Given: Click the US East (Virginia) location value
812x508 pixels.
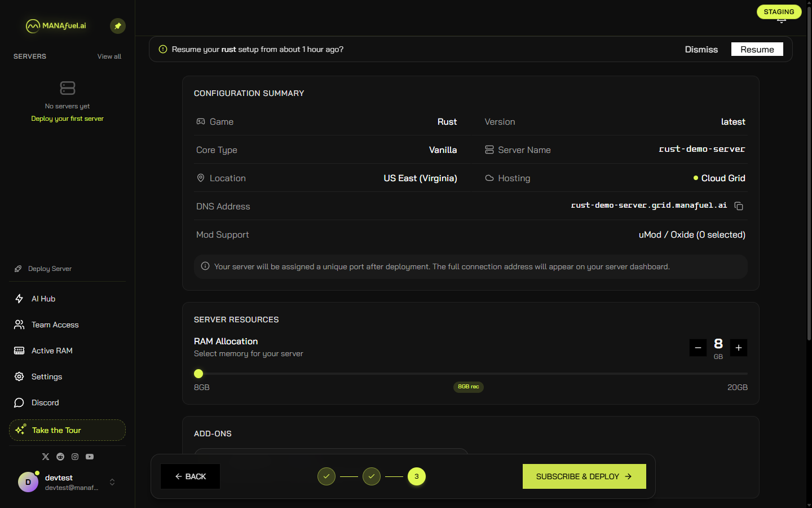Looking at the screenshot, I should (420, 178).
